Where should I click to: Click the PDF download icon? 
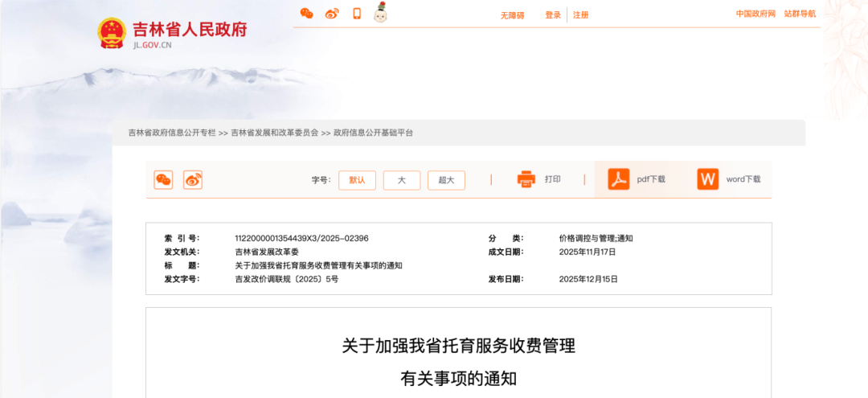(619, 179)
